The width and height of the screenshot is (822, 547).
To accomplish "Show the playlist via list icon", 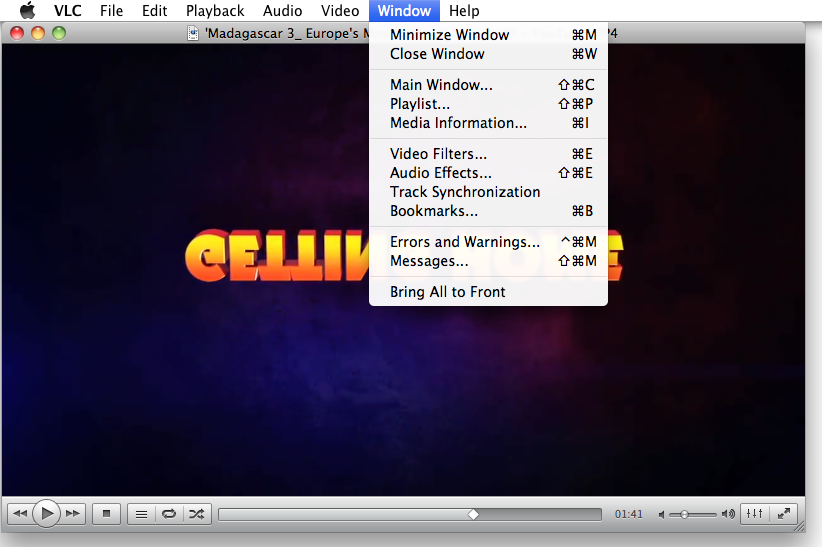I will coord(142,514).
